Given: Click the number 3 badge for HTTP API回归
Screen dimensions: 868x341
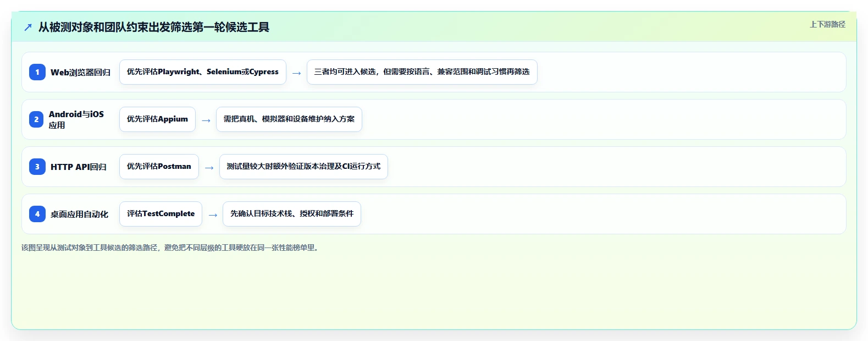Looking at the screenshot, I should coord(37,167).
